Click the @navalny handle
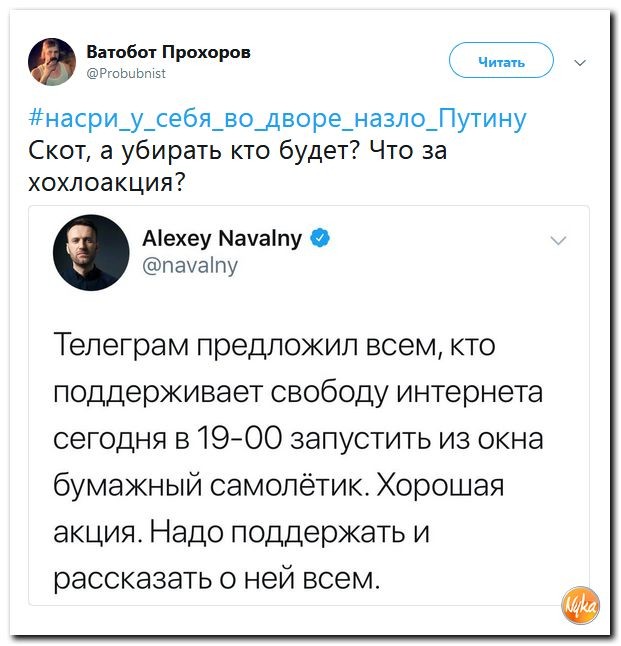621x646 pixels. (190, 265)
